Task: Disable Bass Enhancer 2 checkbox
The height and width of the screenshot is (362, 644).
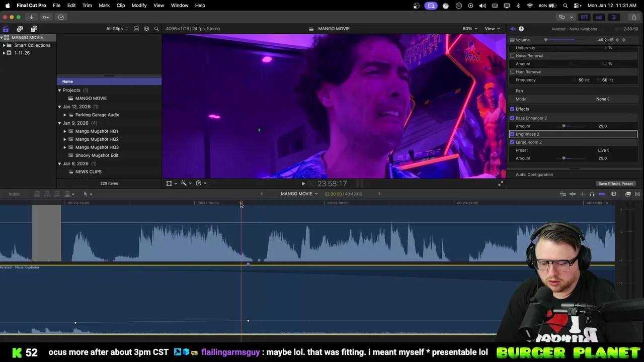Action: pos(512,118)
